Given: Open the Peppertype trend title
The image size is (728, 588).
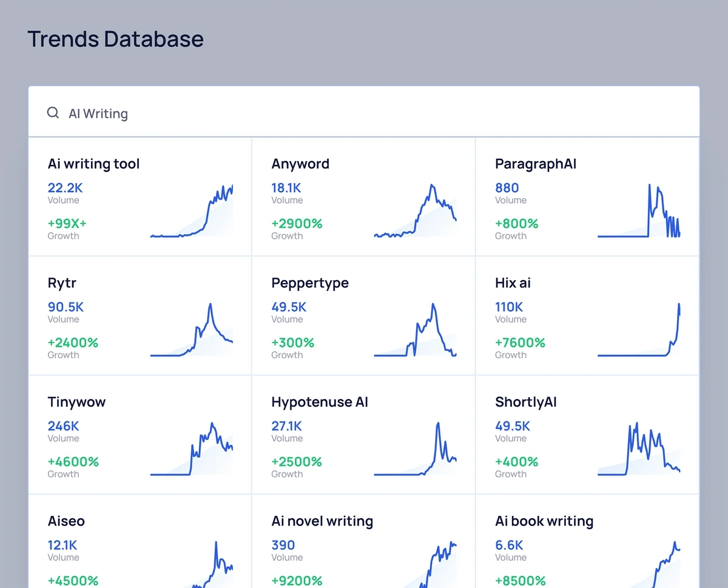Looking at the screenshot, I should (x=310, y=283).
